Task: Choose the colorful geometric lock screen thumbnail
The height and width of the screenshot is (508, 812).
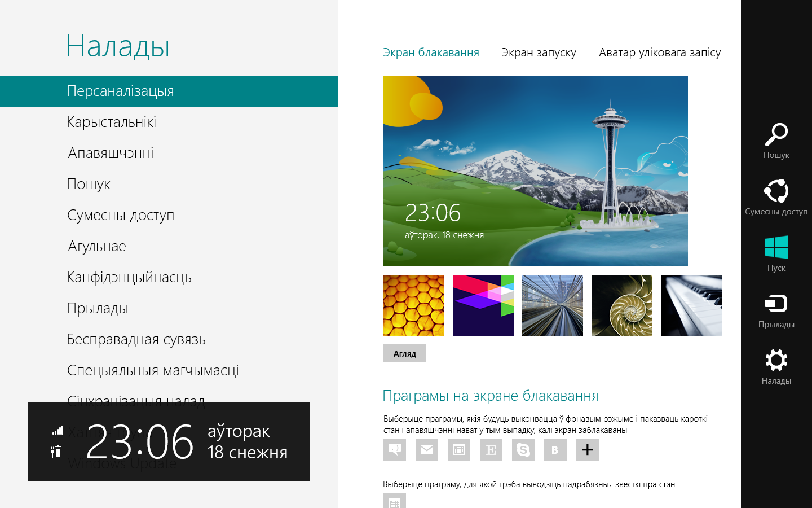Action: click(483, 305)
